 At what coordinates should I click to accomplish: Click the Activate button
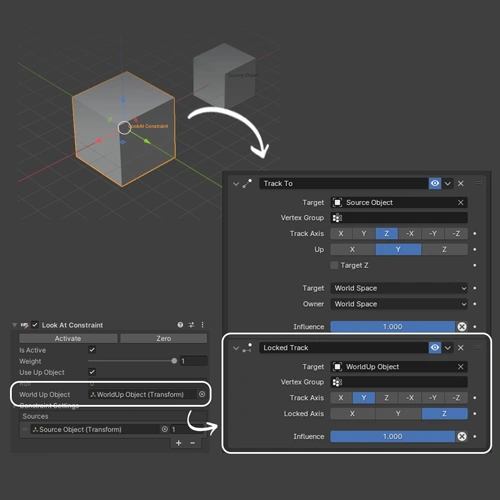click(68, 338)
